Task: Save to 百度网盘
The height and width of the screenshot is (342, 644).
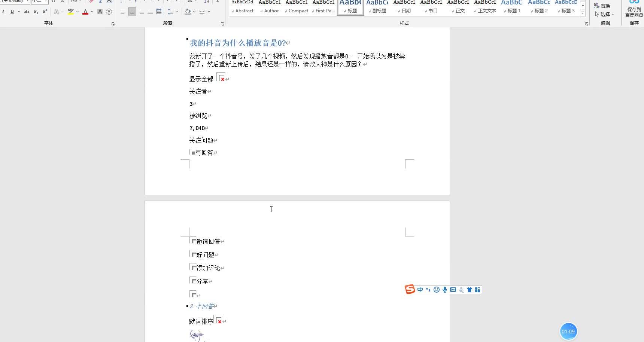Action: (634, 8)
